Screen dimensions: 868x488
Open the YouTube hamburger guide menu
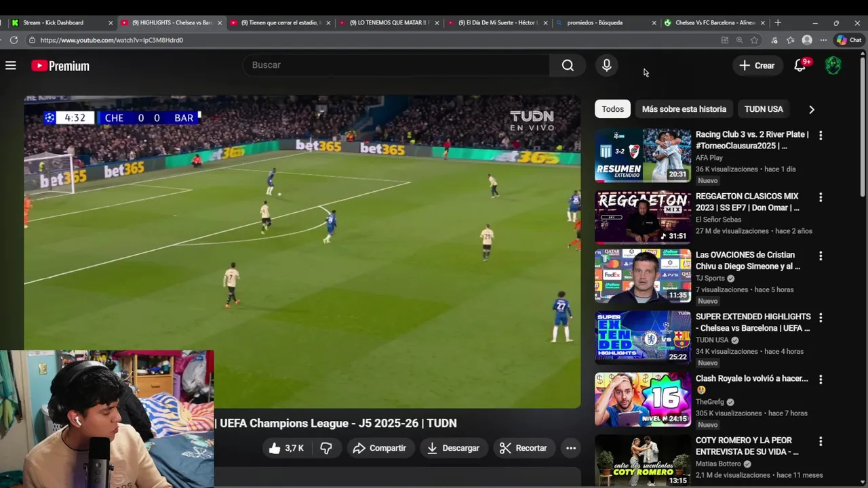(10, 66)
